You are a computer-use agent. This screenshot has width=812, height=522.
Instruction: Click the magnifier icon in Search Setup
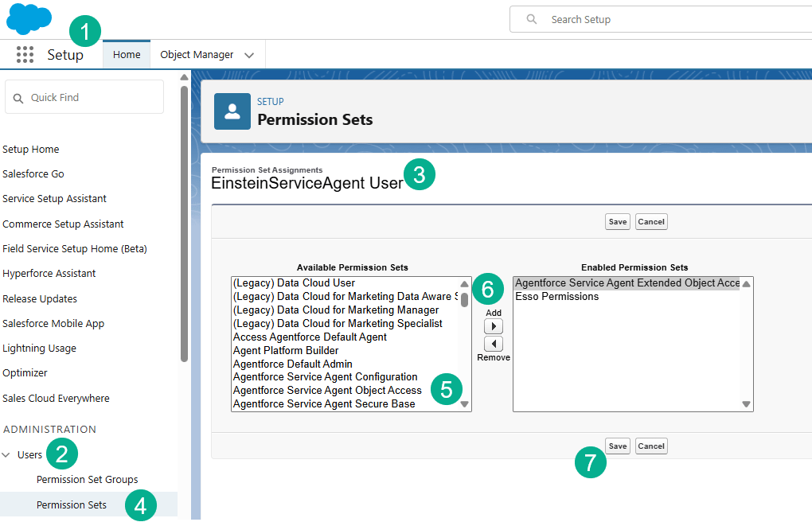tap(532, 19)
